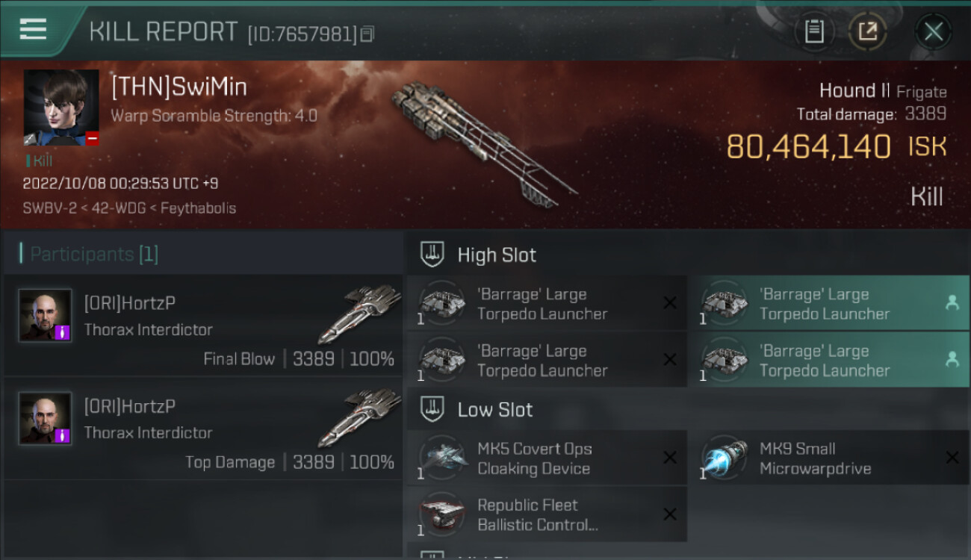Open SwiMin's character portrait
The image size is (971, 560).
coord(61,108)
